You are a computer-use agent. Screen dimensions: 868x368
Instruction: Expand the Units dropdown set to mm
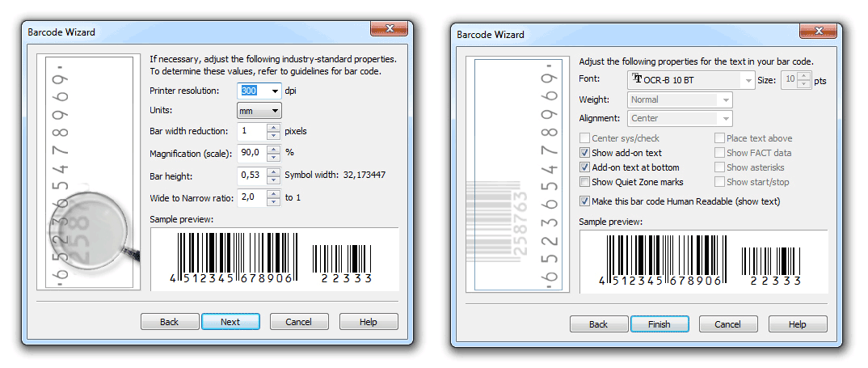(276, 111)
